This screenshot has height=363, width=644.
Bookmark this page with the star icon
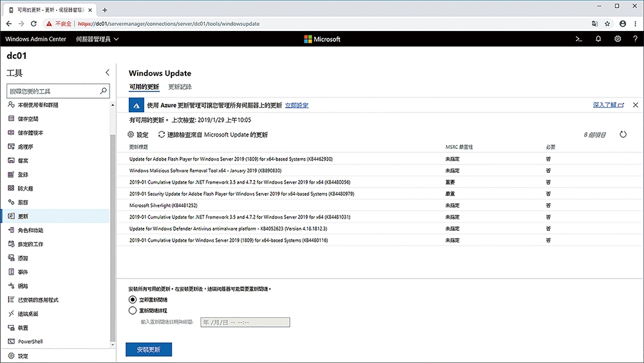(607, 24)
